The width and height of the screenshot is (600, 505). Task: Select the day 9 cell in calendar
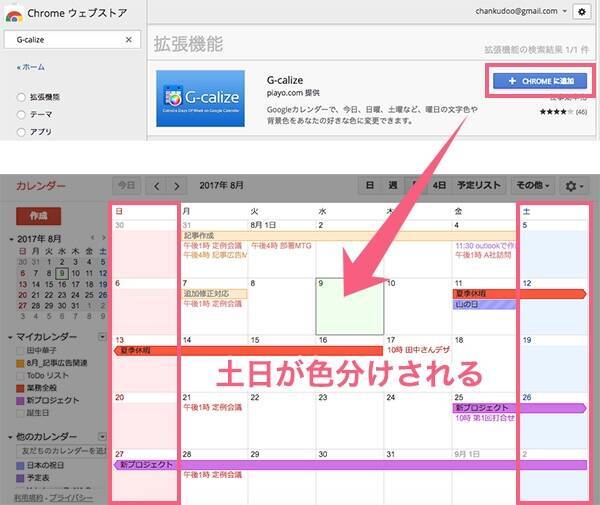349,306
